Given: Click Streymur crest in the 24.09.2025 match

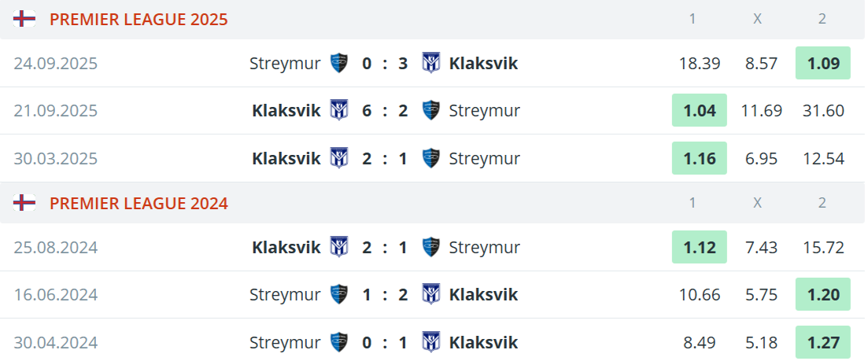Looking at the screenshot, I should (339, 63).
